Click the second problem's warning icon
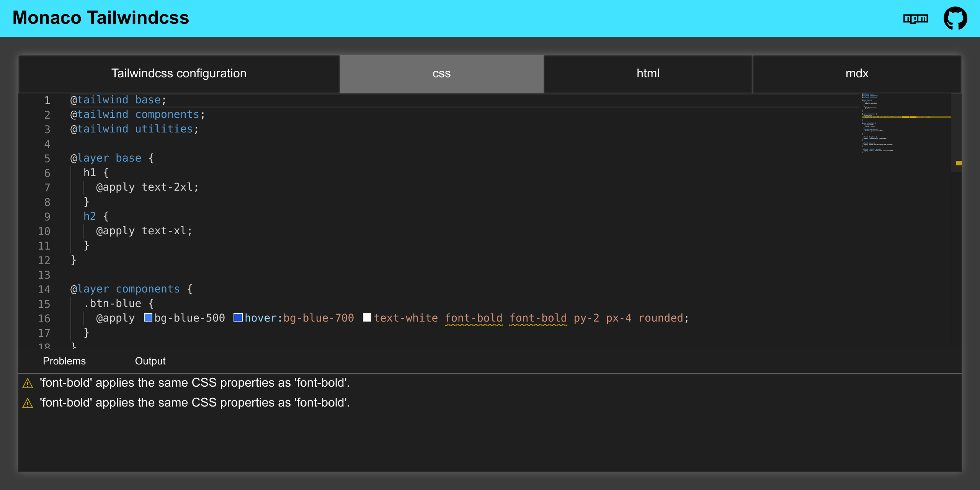Screen dimensions: 980x490 coord(28,403)
